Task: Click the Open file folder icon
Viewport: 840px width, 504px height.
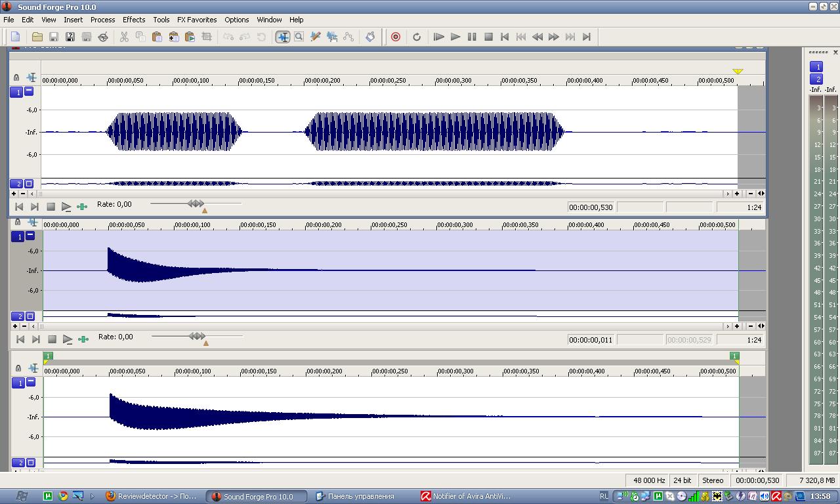Action: (x=37, y=37)
